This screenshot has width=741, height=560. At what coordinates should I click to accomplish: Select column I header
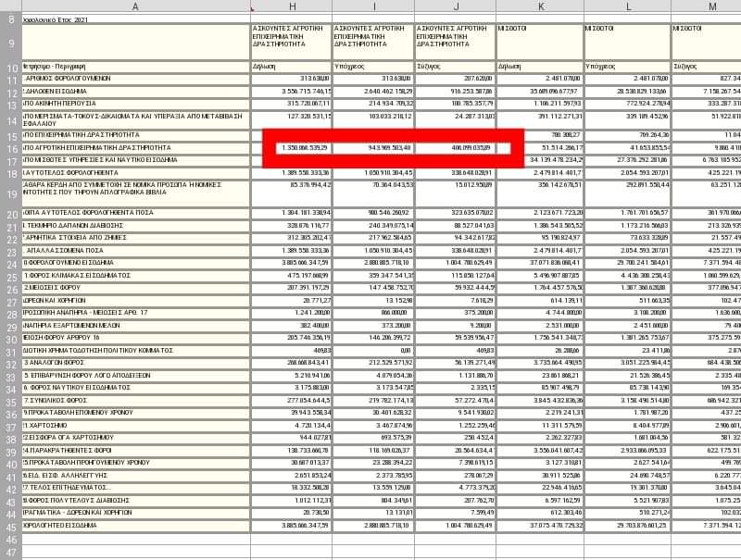(373, 6)
